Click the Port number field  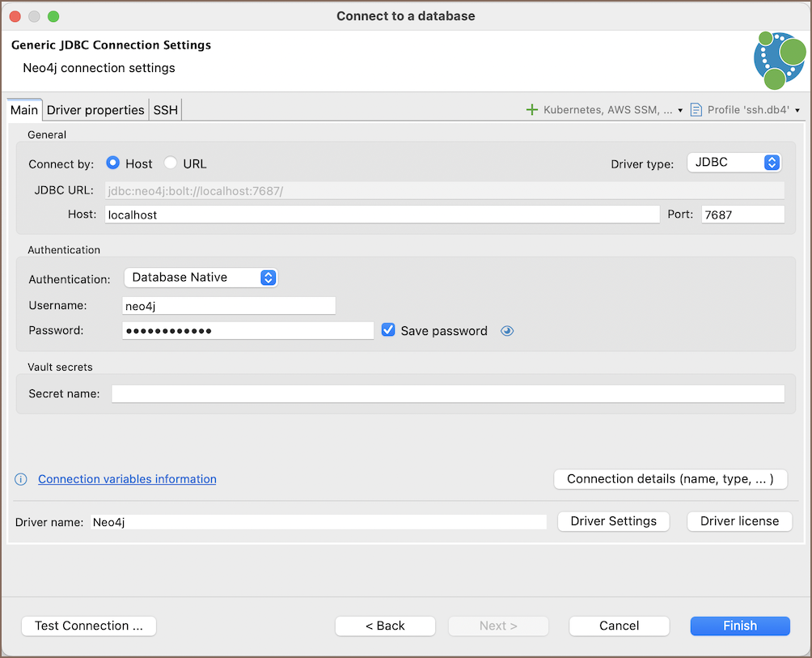coord(742,214)
